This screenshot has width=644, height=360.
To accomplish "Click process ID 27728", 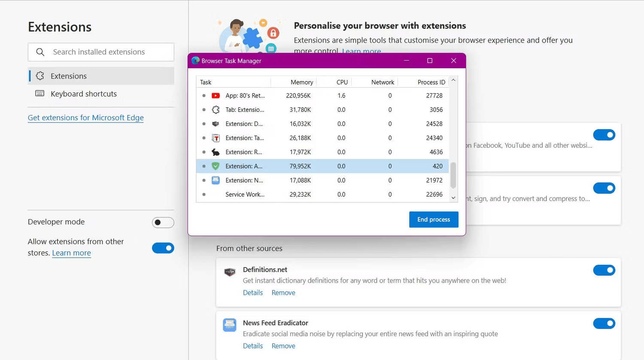I will (434, 95).
